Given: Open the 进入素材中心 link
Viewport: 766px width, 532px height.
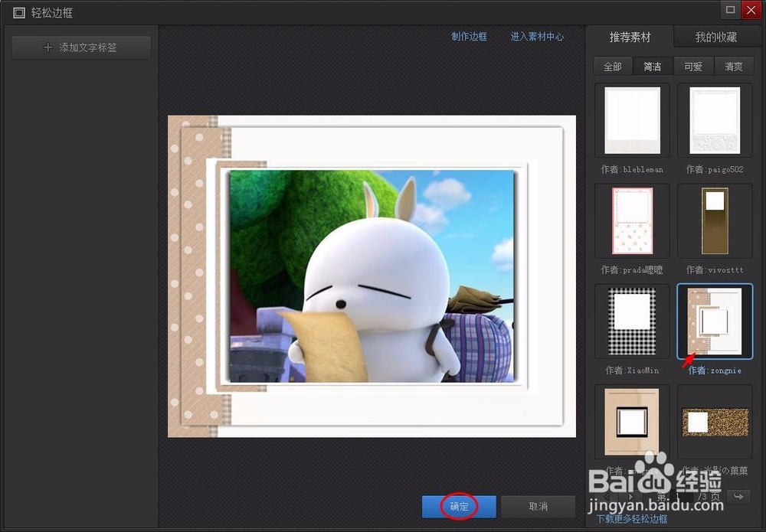Looking at the screenshot, I should (x=537, y=37).
